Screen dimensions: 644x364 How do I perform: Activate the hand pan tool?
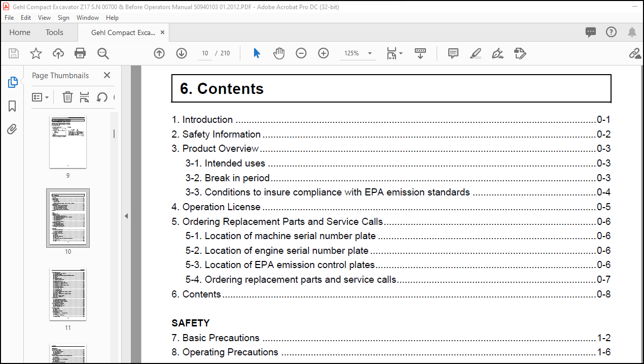coord(279,53)
